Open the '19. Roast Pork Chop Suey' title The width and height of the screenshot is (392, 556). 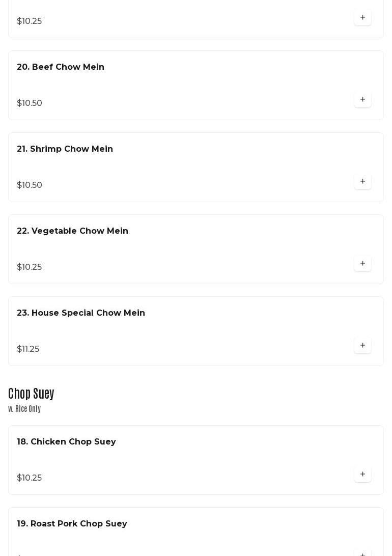[x=72, y=524]
